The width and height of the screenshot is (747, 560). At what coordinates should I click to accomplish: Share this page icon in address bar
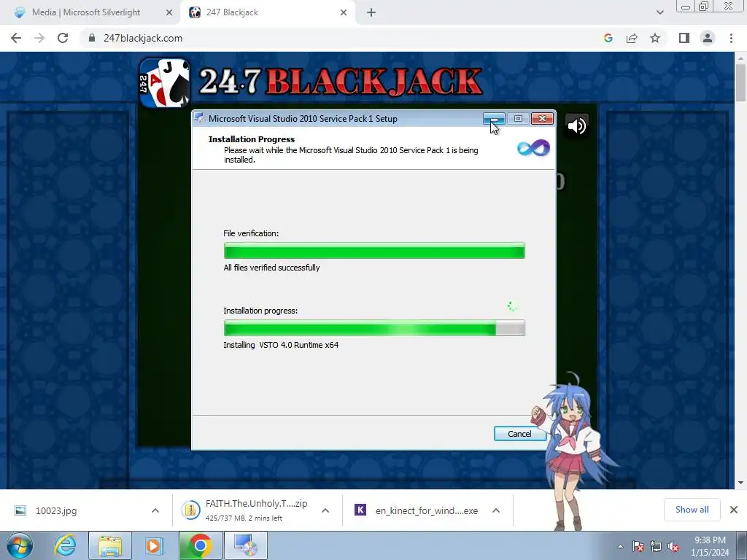[632, 38]
